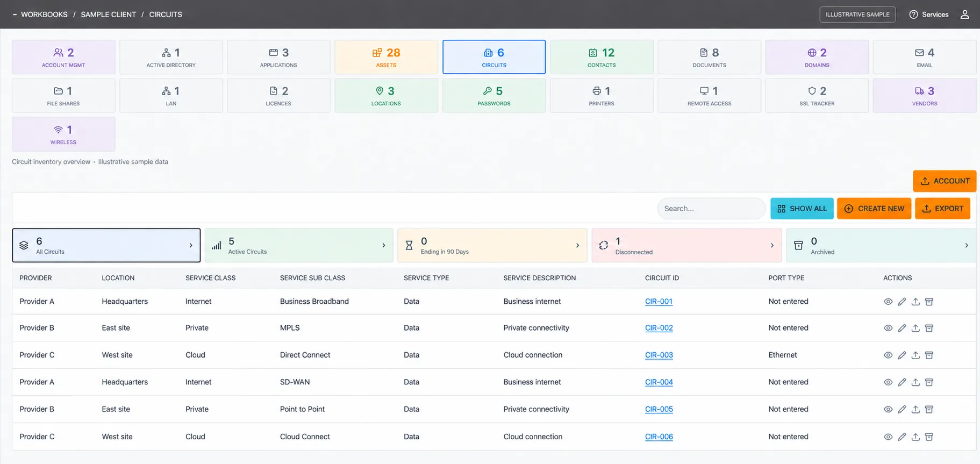The width and height of the screenshot is (980, 464).
Task: Edit CIR-003 using the pencil icon
Action: (x=902, y=355)
